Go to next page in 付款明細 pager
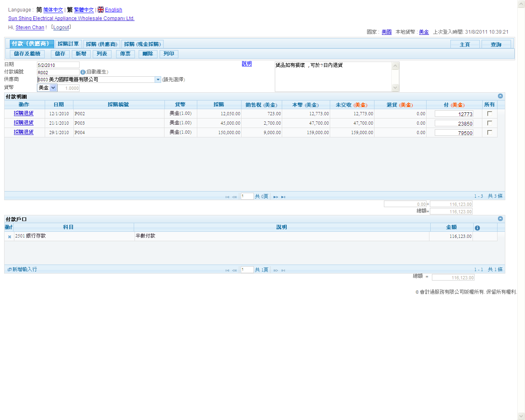The height and width of the screenshot is (420, 525). click(276, 197)
